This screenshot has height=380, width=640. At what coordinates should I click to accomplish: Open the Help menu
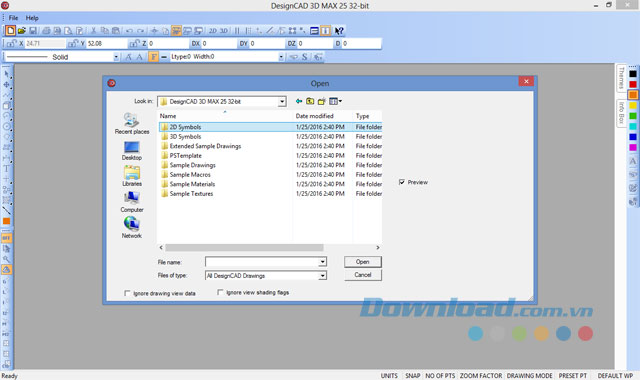point(32,18)
